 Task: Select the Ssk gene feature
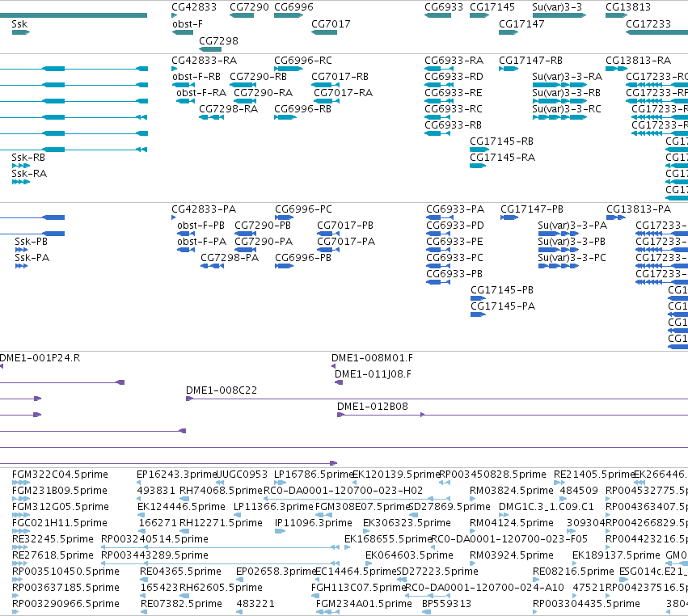(x=21, y=32)
